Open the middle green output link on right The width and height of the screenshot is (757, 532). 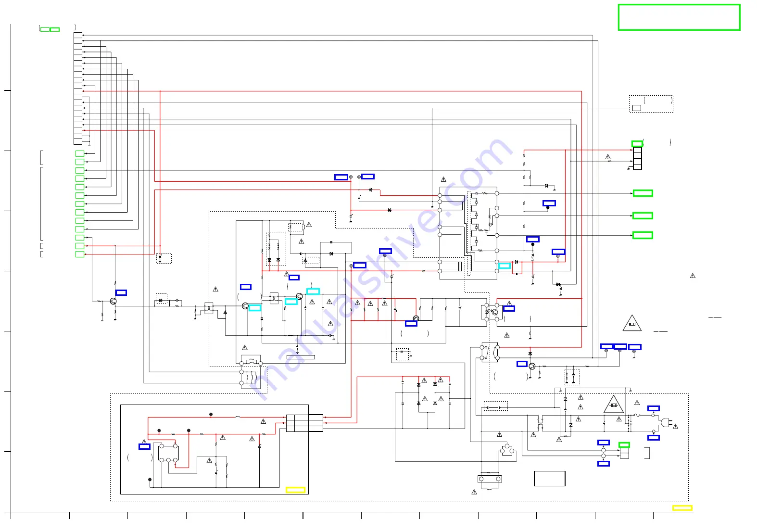coord(643,215)
